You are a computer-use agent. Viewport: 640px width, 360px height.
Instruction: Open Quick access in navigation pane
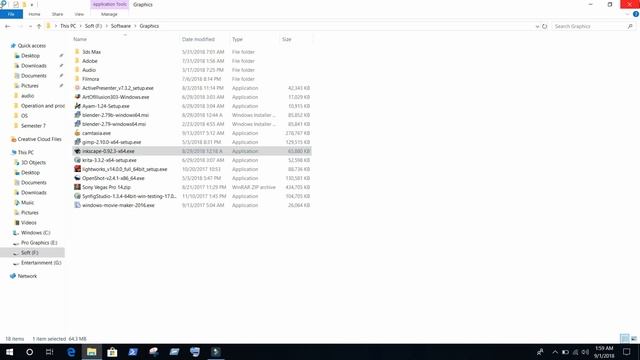(x=31, y=46)
